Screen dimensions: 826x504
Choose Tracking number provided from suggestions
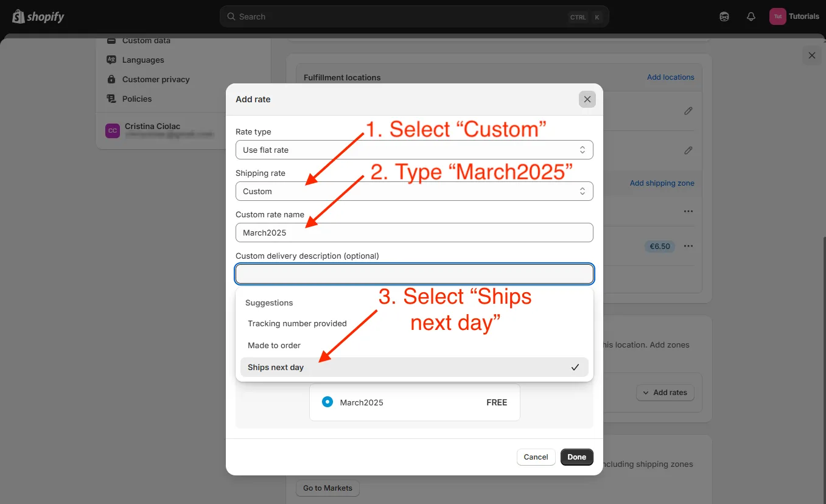tap(297, 323)
